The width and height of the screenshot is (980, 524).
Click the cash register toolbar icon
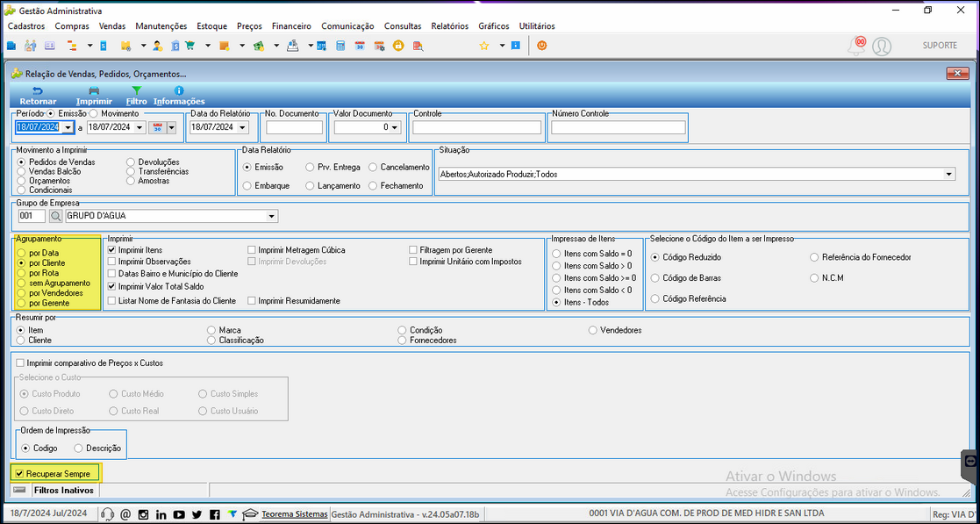coord(292,46)
